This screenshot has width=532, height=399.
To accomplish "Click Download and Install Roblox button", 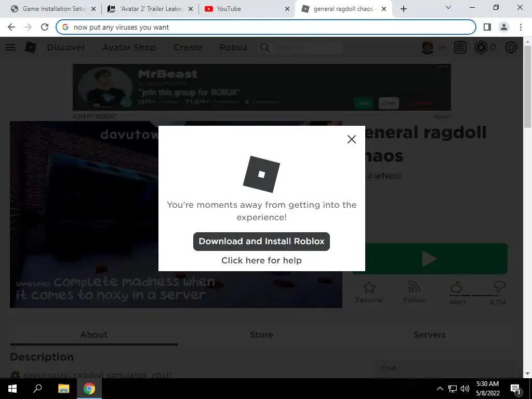I will point(261,241).
